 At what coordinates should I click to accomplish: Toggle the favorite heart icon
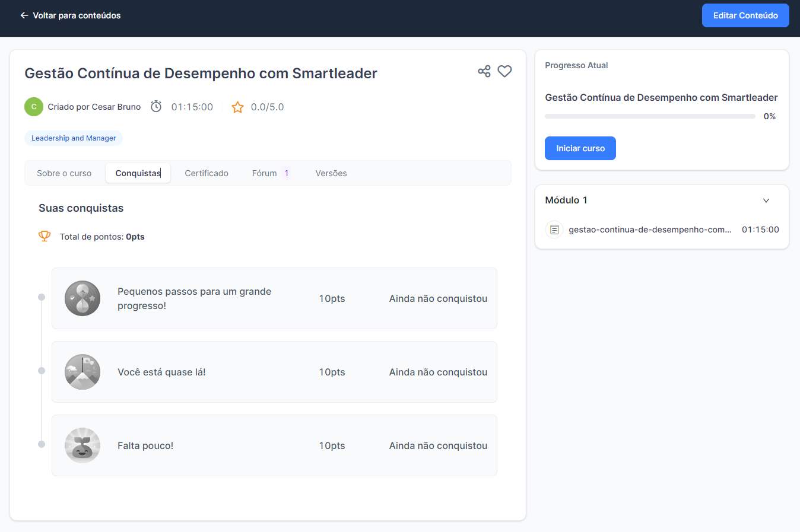504,71
